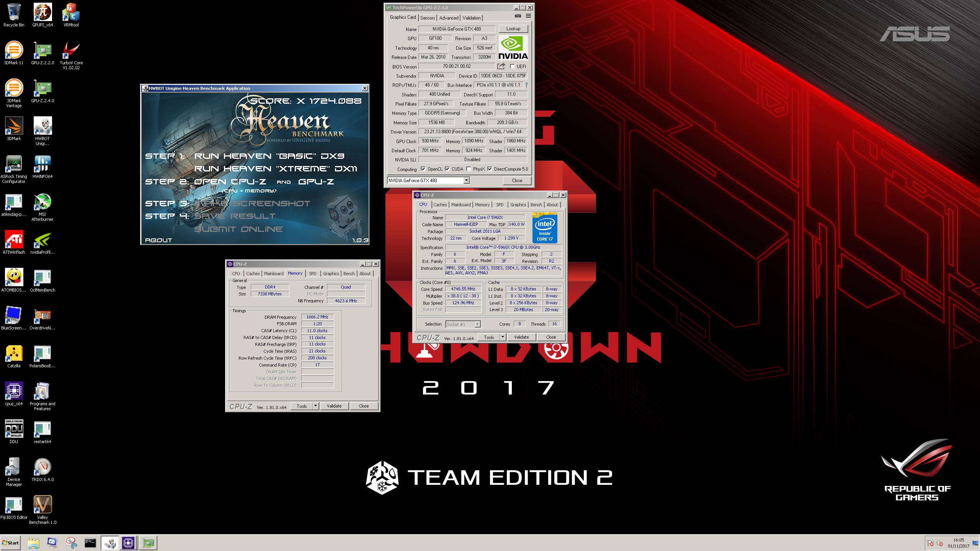
Task: Open the nvidiaProfile Inspector desktop icon
Action: pos(42,243)
